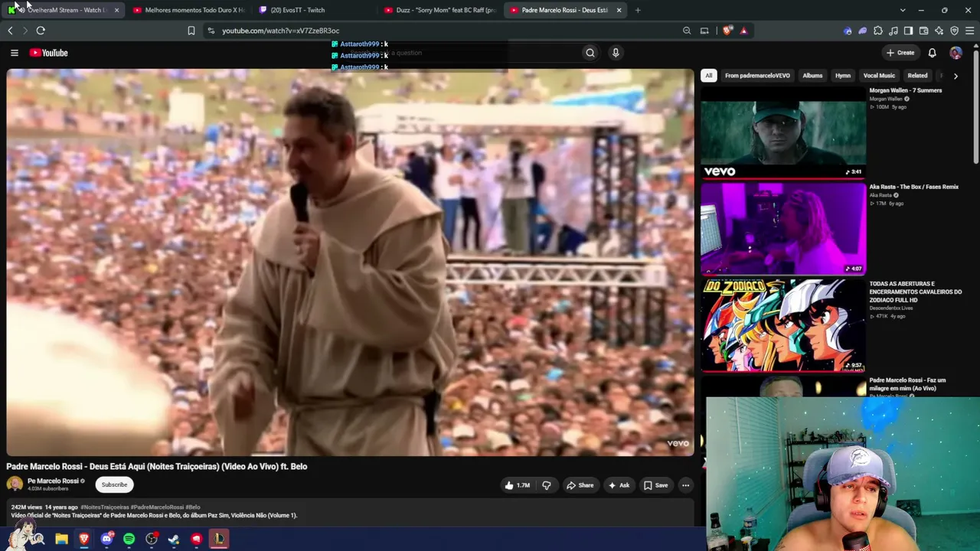The width and height of the screenshot is (980, 551).
Task: Click the #NoitesTraiçoeiras hashtag
Action: tap(105, 507)
